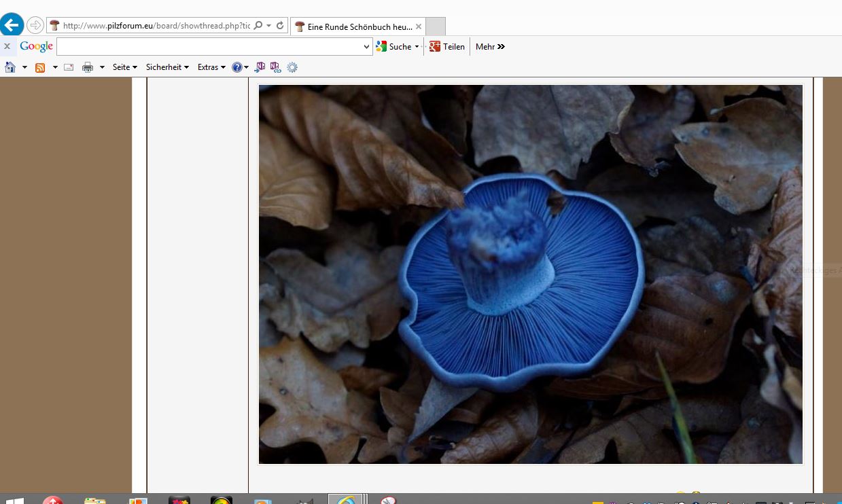Expand the Google search box history dropdown
Image resolution: width=842 pixels, height=504 pixels.
[367, 47]
